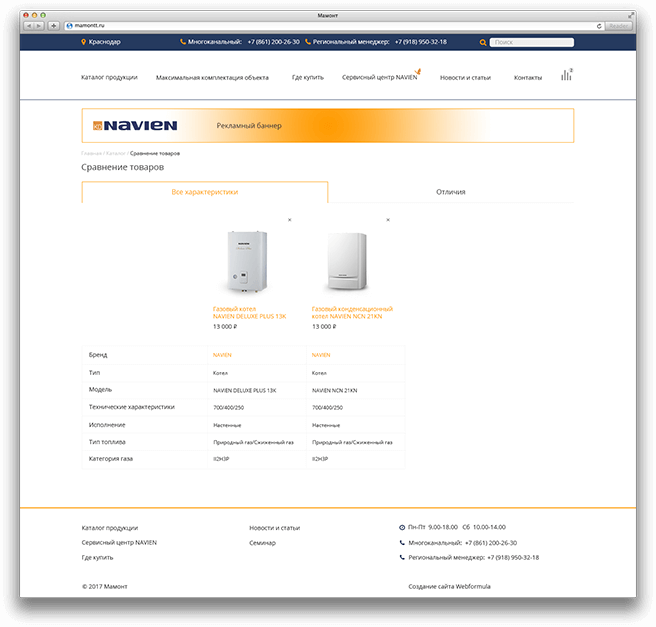Click the Сравнение товаров page heading
Image resolution: width=656 pixels, height=627 pixels.
pos(123,167)
